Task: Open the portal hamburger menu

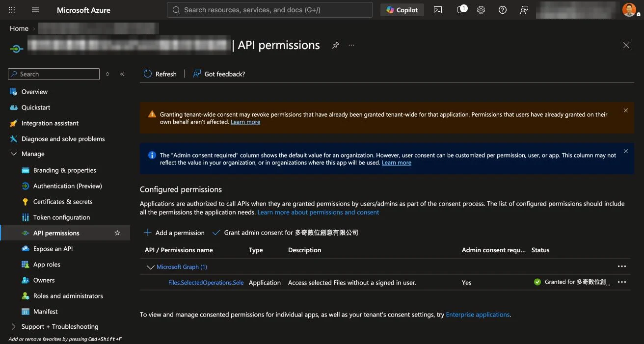Action: (35, 10)
